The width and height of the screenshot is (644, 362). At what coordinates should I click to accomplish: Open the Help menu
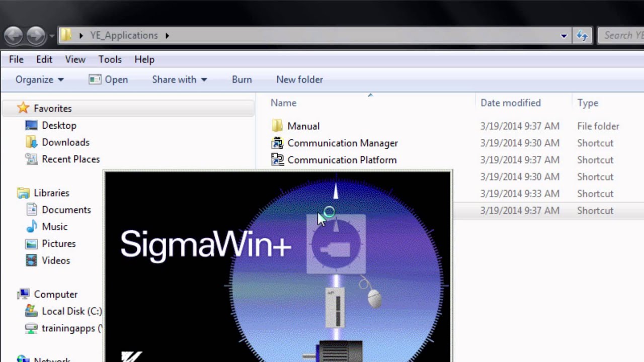[144, 59]
